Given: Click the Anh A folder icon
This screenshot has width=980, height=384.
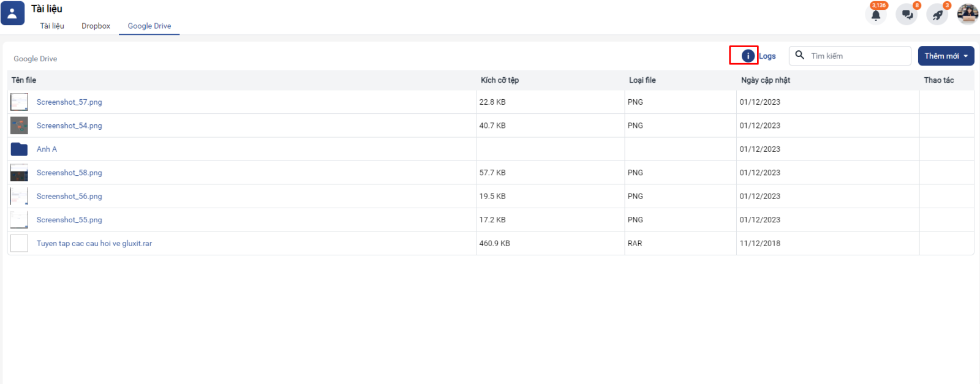Looking at the screenshot, I should 19,149.
